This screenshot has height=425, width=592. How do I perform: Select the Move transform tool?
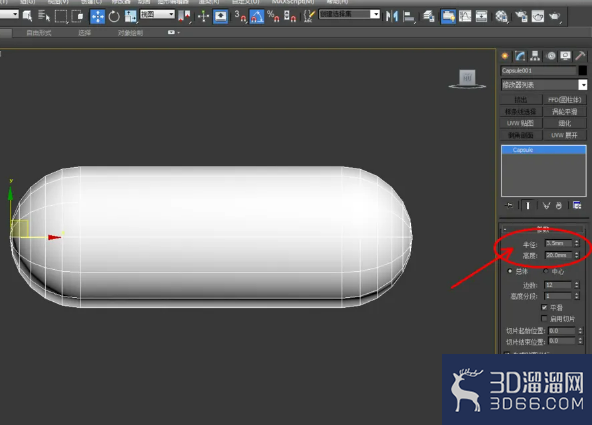click(x=97, y=16)
